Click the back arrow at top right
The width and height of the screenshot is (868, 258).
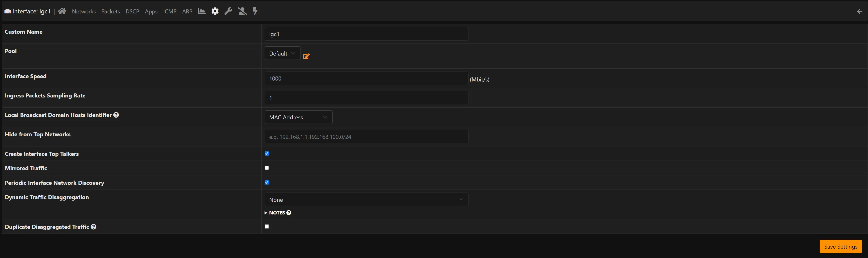coord(860,11)
